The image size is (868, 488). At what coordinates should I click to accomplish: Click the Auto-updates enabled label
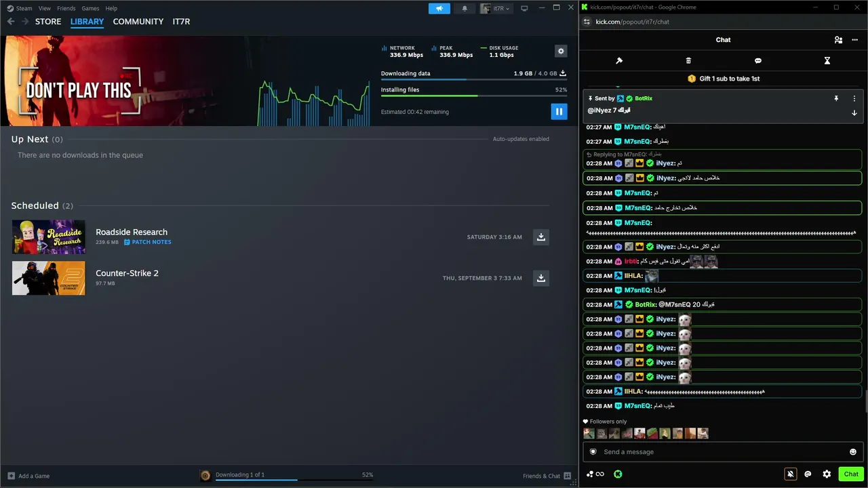coord(521,139)
